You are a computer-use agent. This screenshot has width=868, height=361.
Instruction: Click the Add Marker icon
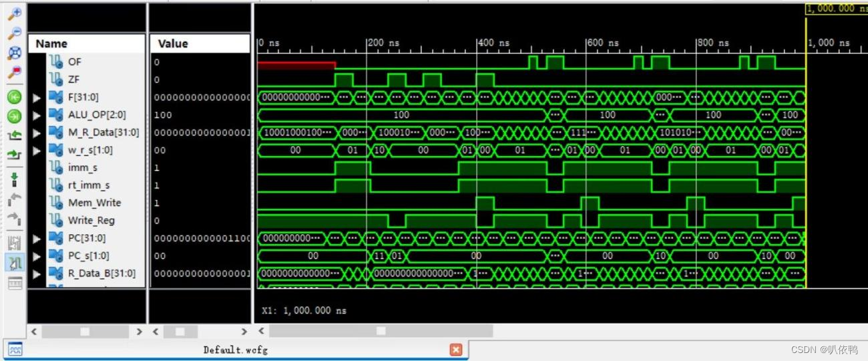pos(14,179)
